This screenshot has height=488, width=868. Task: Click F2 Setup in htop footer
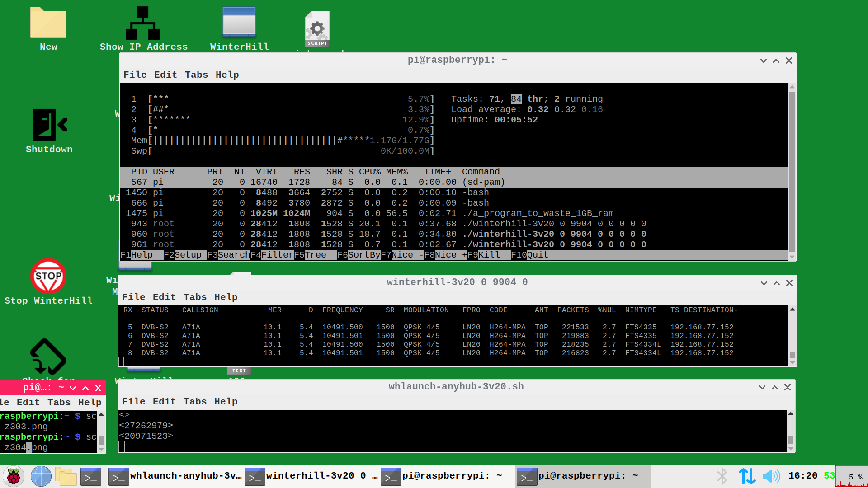185,255
